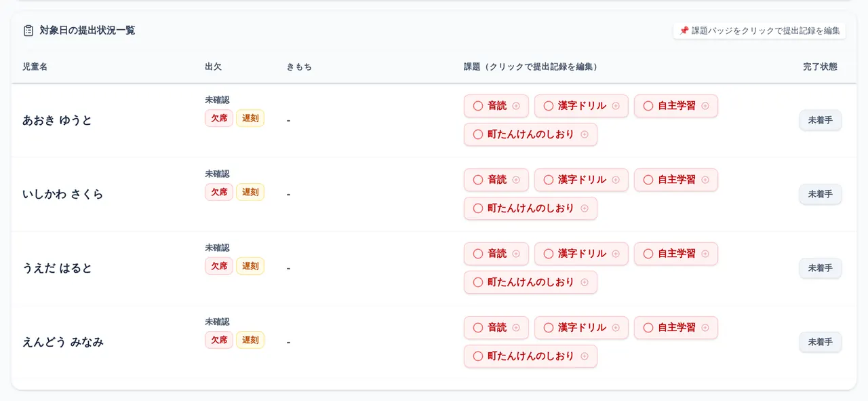This screenshot has width=868, height=401.
Task: Open えんどう みなみ's 漢字ドリル submission record
Action: tap(581, 328)
